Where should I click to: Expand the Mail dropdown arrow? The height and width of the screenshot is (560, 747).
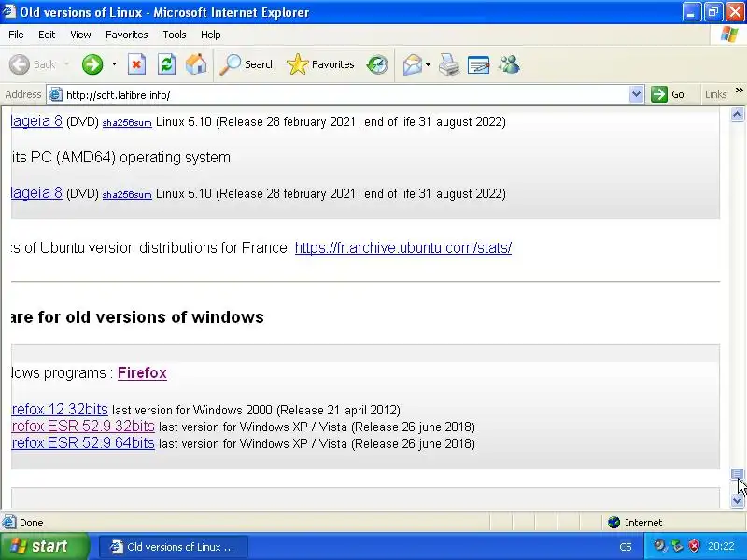point(428,64)
